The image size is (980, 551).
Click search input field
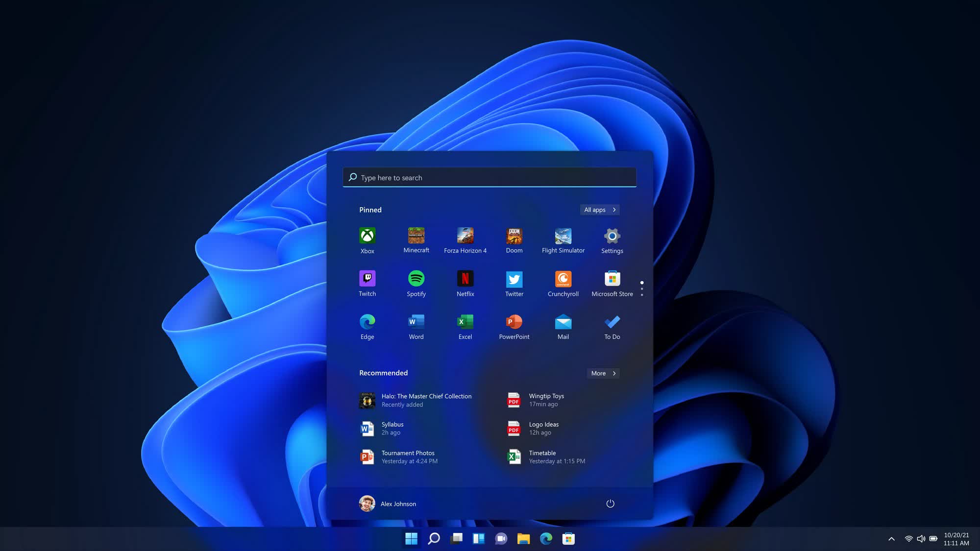pos(490,177)
